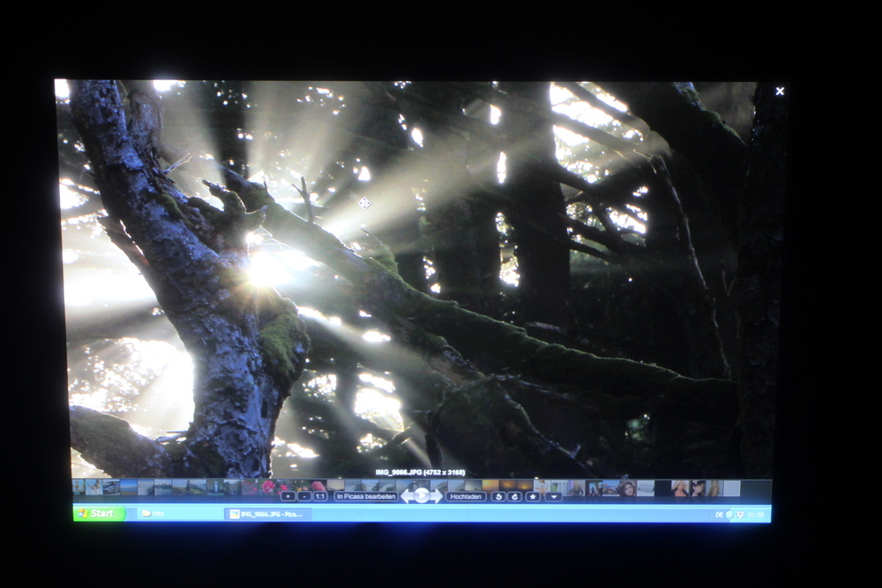Viewport: 882px width, 588px height.
Task: Click the Hochladen upload button
Action: (x=466, y=496)
